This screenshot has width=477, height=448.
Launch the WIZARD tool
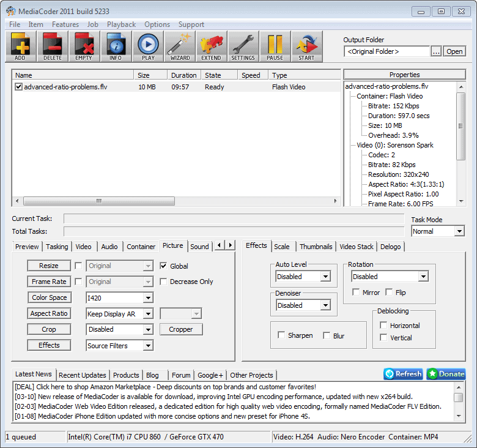[x=179, y=47]
